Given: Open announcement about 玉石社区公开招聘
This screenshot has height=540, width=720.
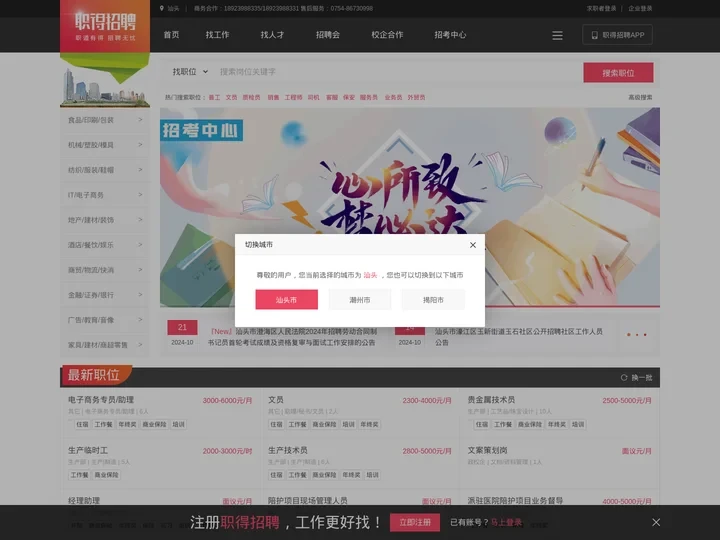Looking at the screenshot, I should pos(519,337).
